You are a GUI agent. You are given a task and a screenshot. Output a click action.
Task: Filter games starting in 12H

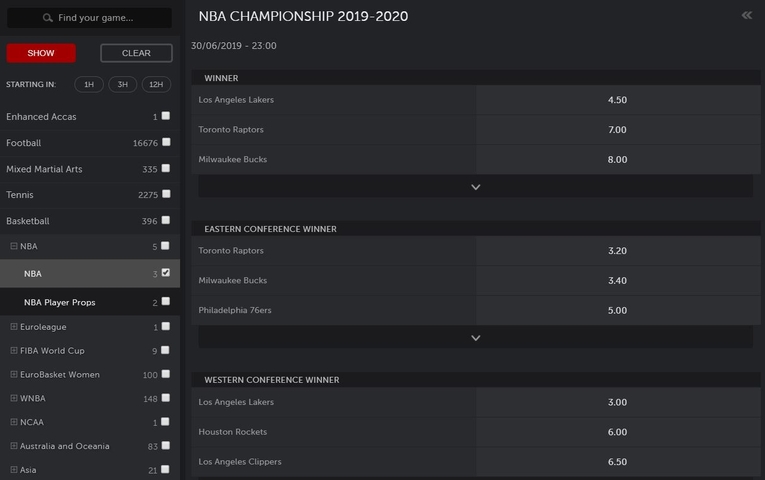click(156, 84)
